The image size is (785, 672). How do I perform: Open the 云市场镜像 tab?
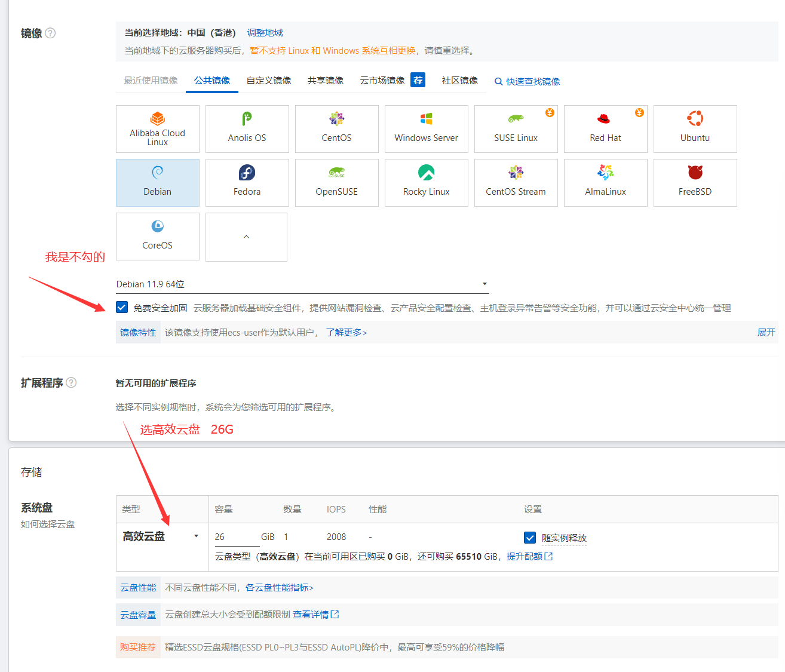tap(382, 80)
